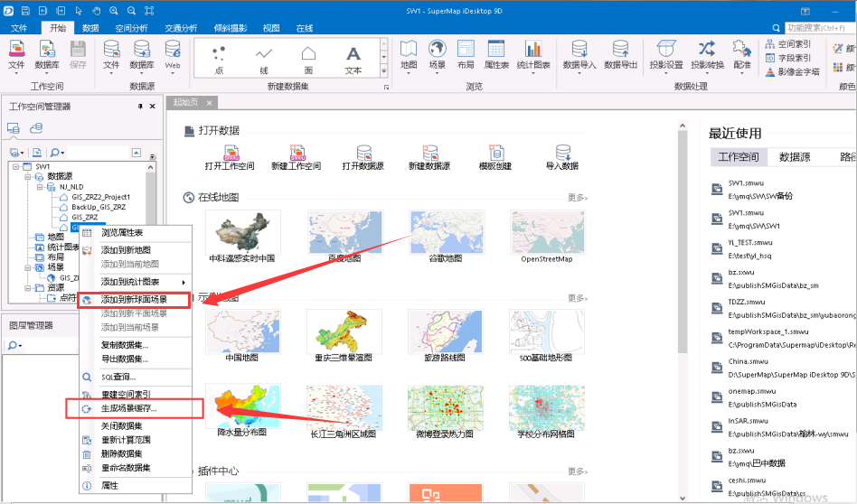The image size is (857, 504).
Task: Click the 布局 layout button
Action: click(466, 56)
